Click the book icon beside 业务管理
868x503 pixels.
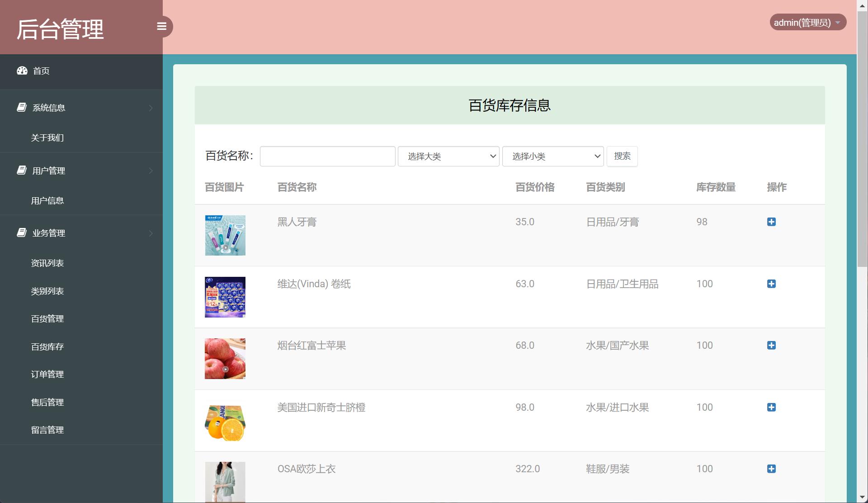pos(22,233)
